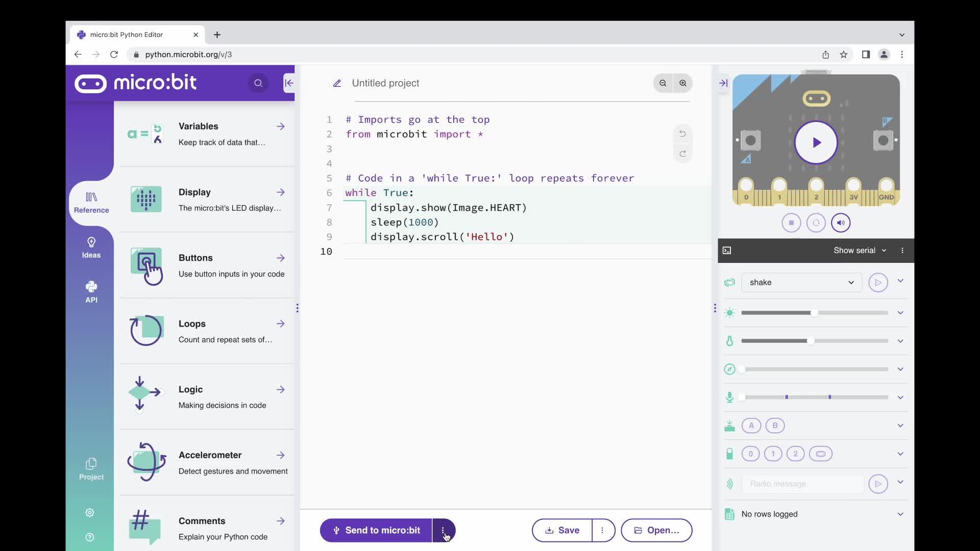Open the three-dot menu next to Save

click(603, 530)
